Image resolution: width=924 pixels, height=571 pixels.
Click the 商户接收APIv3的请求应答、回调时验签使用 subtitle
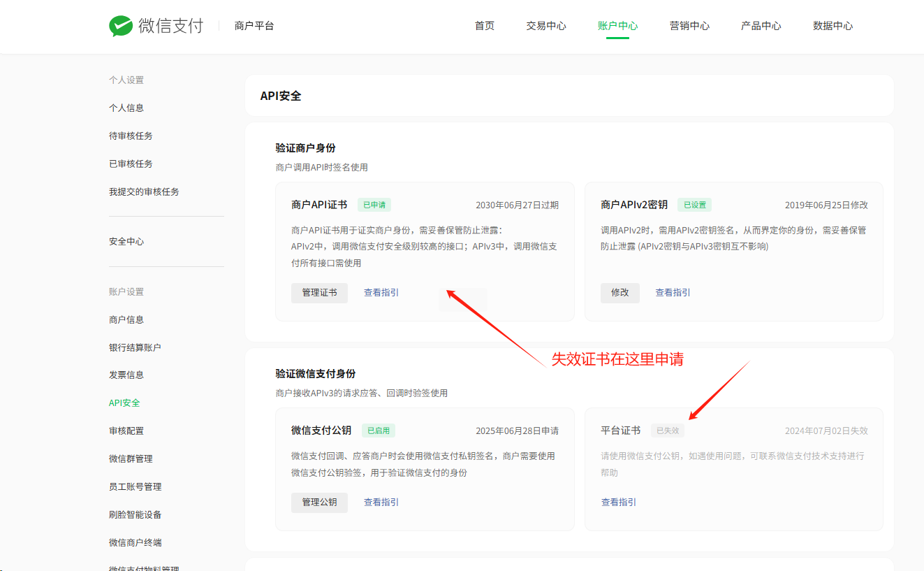pos(362,393)
